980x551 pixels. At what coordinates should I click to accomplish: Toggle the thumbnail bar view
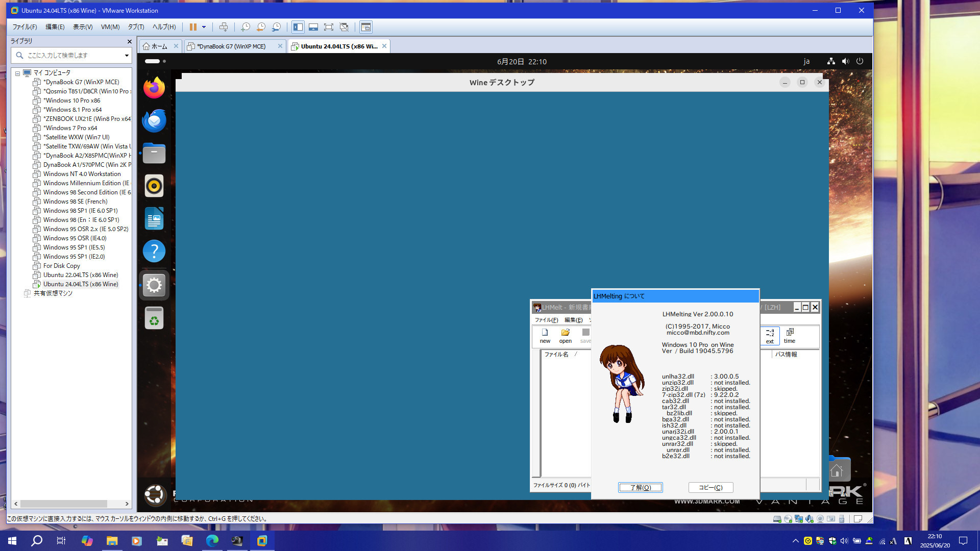(313, 27)
